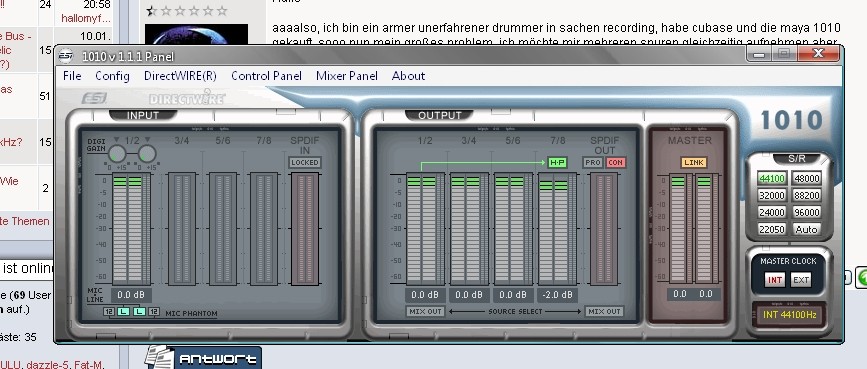Set SPDIF out to PRO mode
867x369 pixels.
(x=593, y=163)
